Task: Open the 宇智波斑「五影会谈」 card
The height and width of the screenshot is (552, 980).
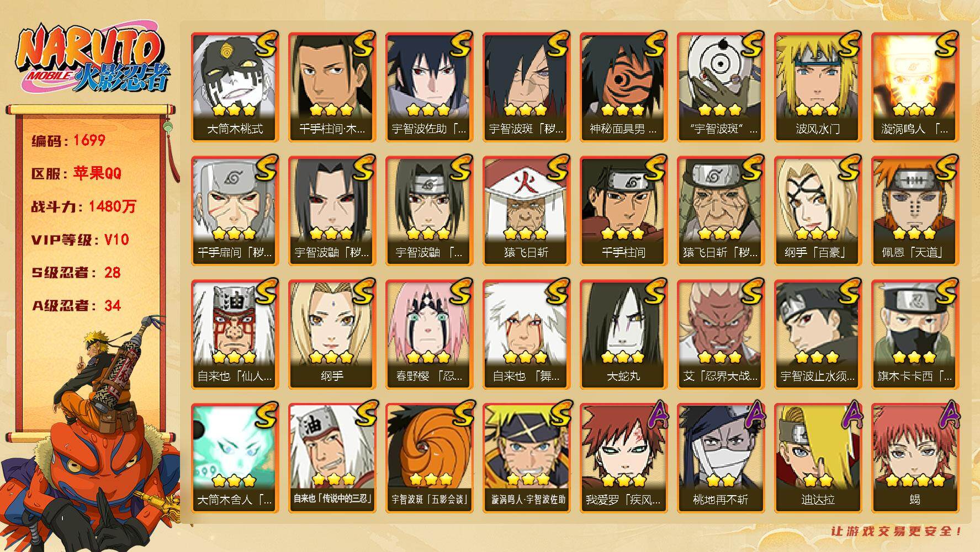Action: coord(429,458)
